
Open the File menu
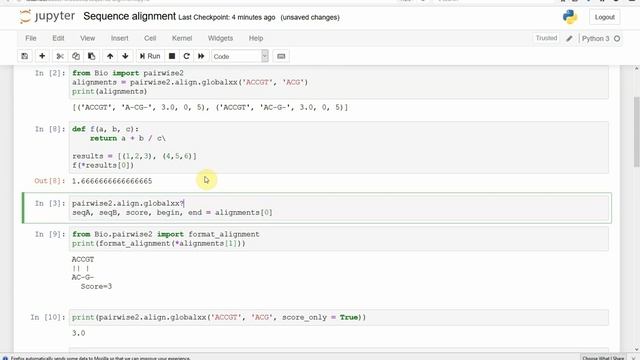point(31,38)
